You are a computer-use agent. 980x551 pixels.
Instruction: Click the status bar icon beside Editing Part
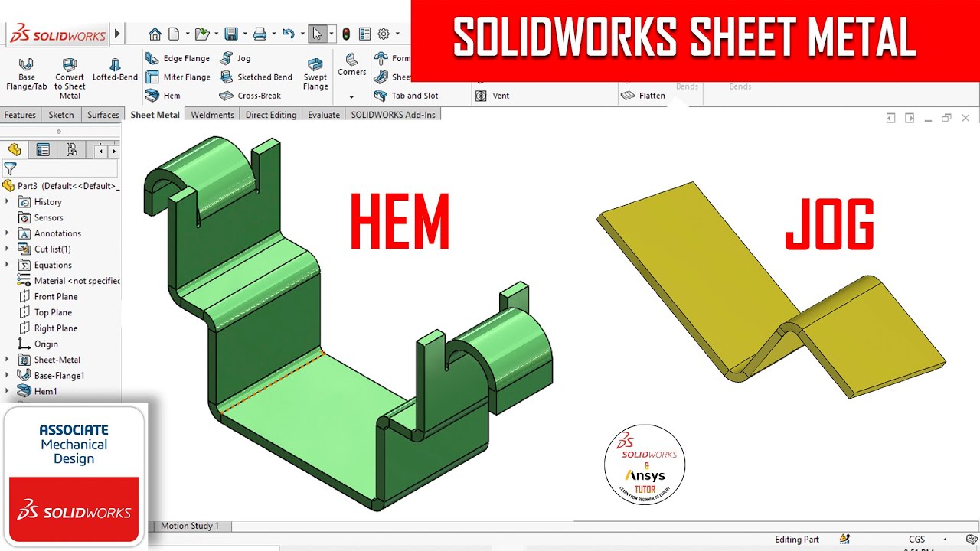click(x=844, y=540)
